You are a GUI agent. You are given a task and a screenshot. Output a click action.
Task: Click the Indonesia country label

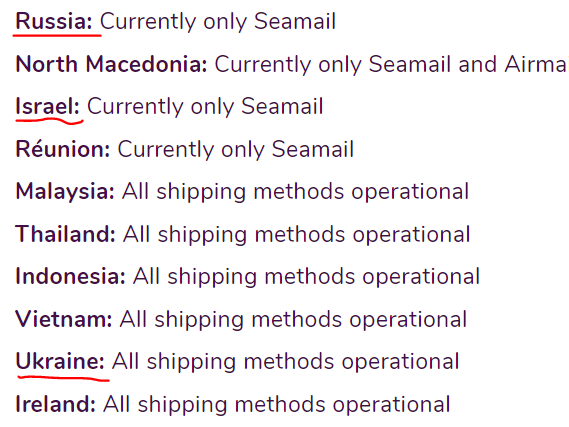(x=70, y=276)
